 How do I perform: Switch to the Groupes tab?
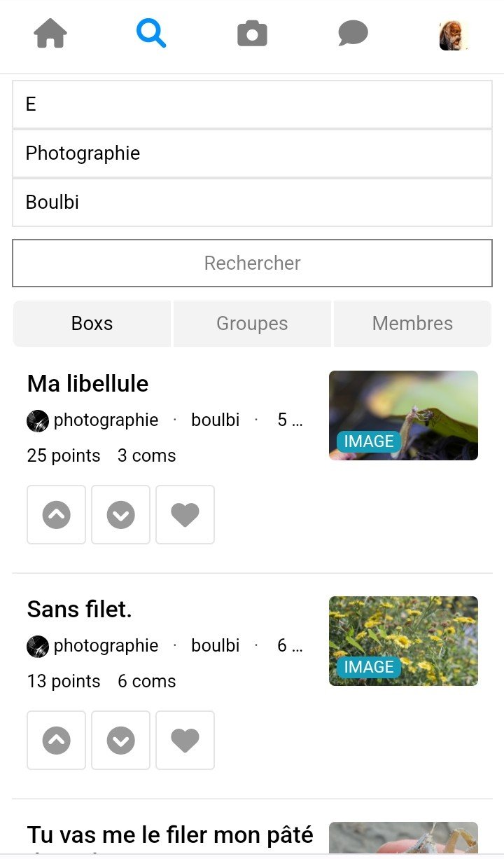(x=252, y=324)
